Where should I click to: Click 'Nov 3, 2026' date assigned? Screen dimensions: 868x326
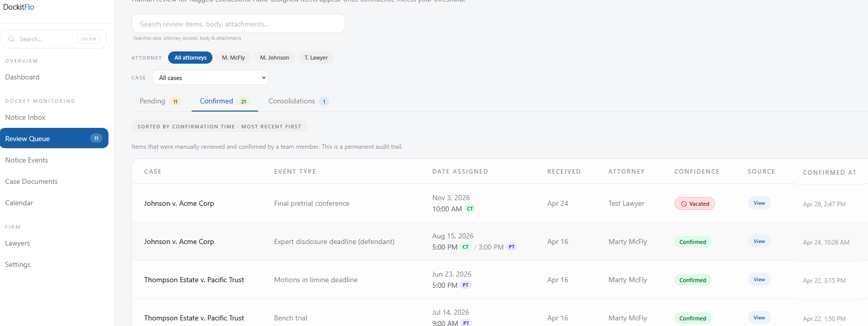click(451, 198)
